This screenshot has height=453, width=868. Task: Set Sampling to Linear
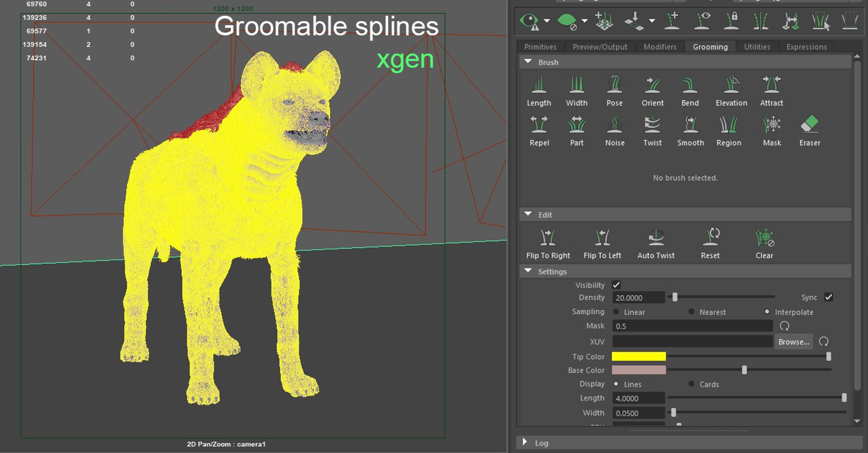tap(616, 312)
